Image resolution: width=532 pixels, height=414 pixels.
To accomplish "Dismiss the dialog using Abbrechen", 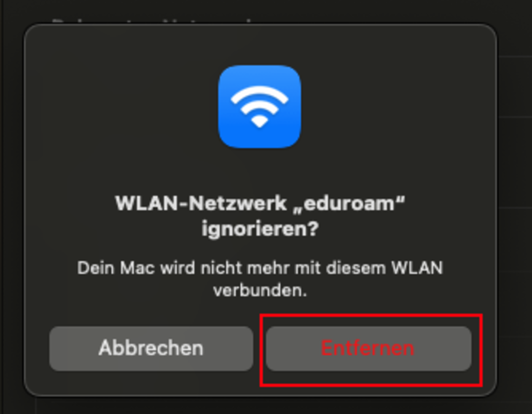I will (x=151, y=348).
